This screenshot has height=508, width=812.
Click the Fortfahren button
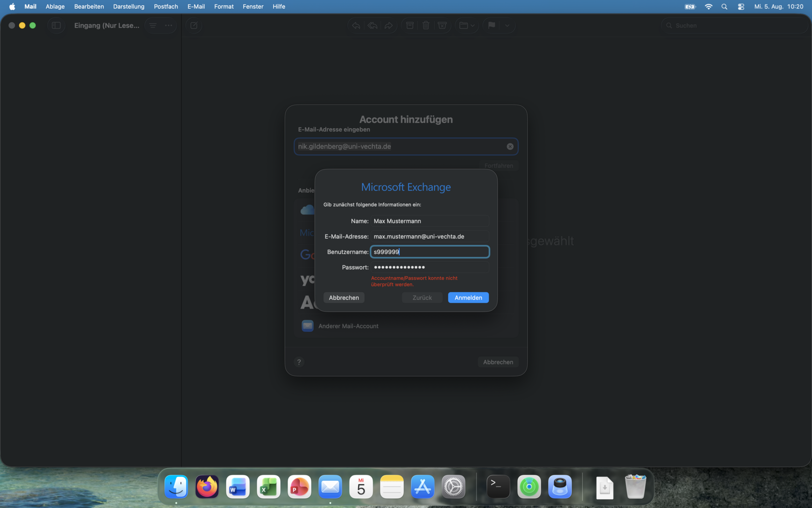(x=499, y=166)
